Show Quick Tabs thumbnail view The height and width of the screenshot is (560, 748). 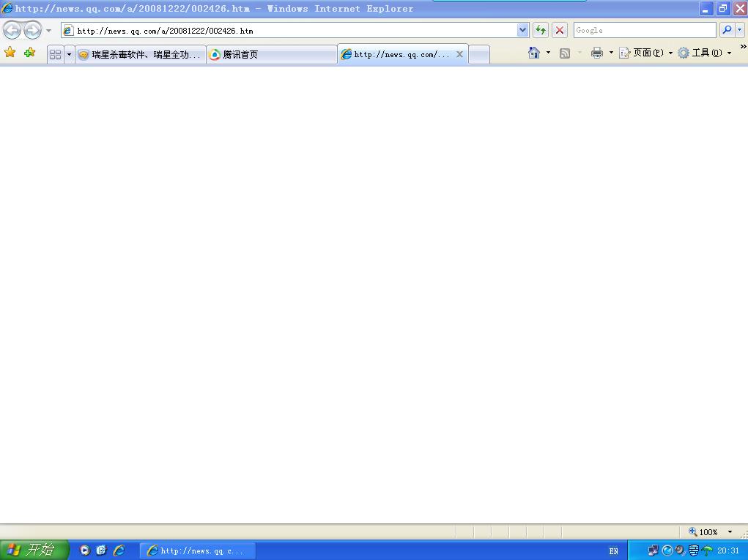click(x=56, y=54)
